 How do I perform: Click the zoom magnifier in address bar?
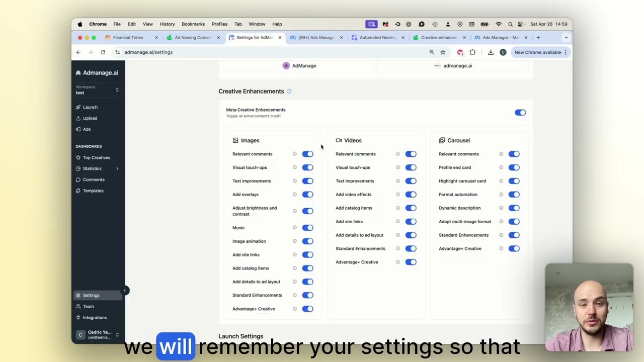tap(432, 52)
